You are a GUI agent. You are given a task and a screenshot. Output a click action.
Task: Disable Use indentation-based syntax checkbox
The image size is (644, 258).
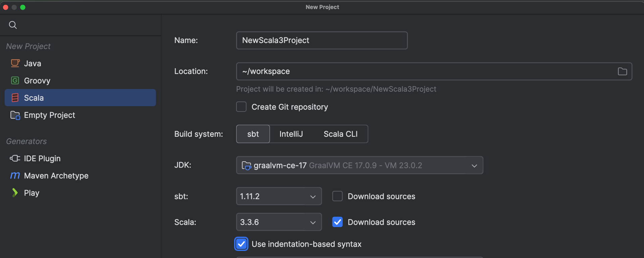[241, 244]
